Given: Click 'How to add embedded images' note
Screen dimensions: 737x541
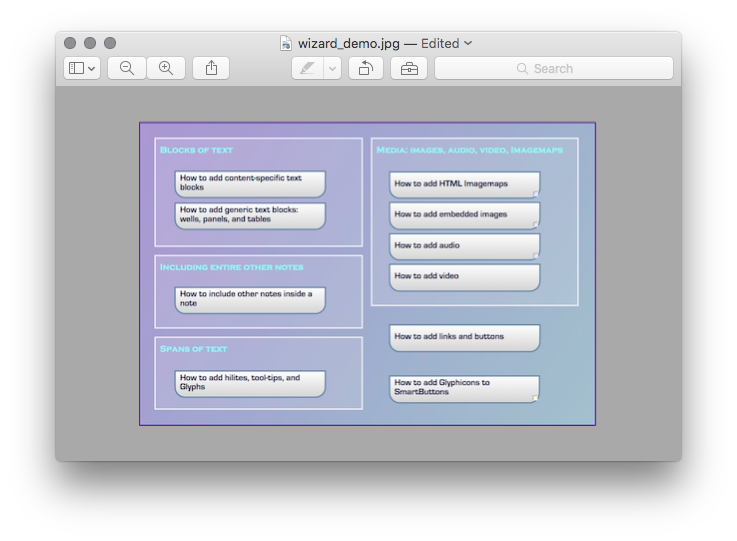Looking at the screenshot, I should (x=464, y=215).
